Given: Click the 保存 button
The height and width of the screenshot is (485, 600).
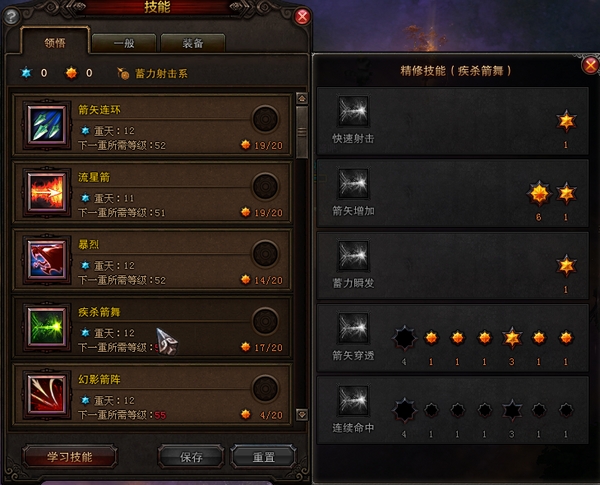Looking at the screenshot, I should [x=191, y=456].
